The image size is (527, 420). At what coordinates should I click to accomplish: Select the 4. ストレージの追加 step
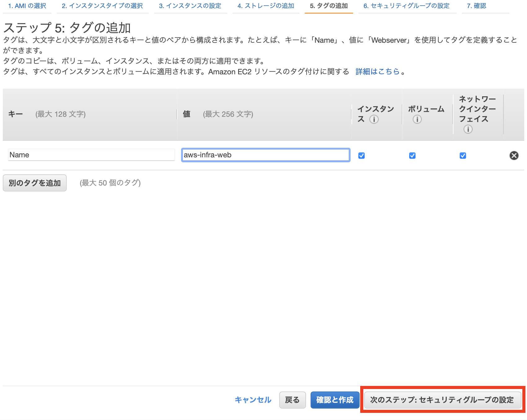[x=266, y=5]
